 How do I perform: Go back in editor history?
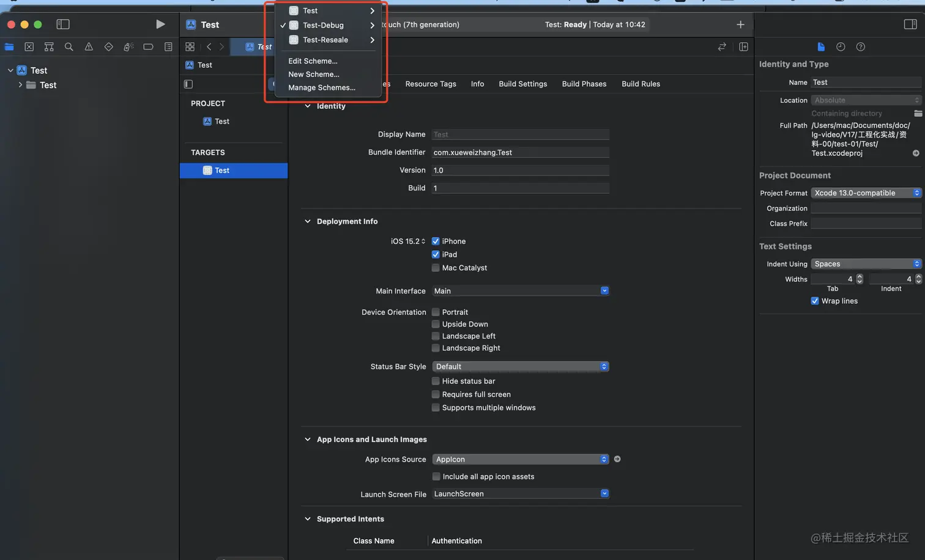point(209,46)
